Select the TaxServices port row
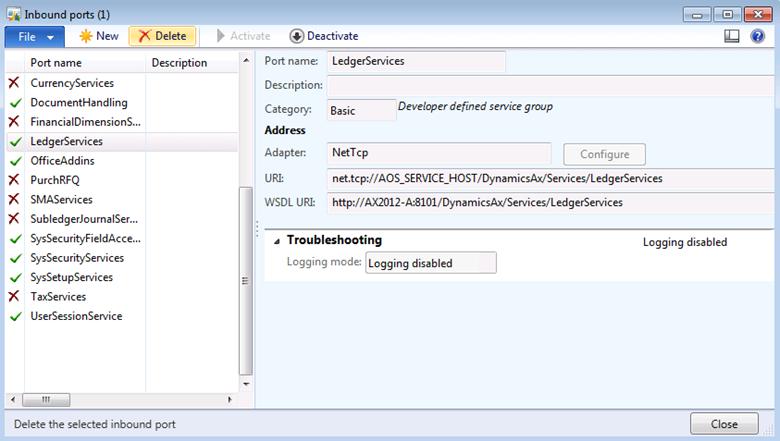The width and height of the screenshot is (780, 441). (x=122, y=296)
